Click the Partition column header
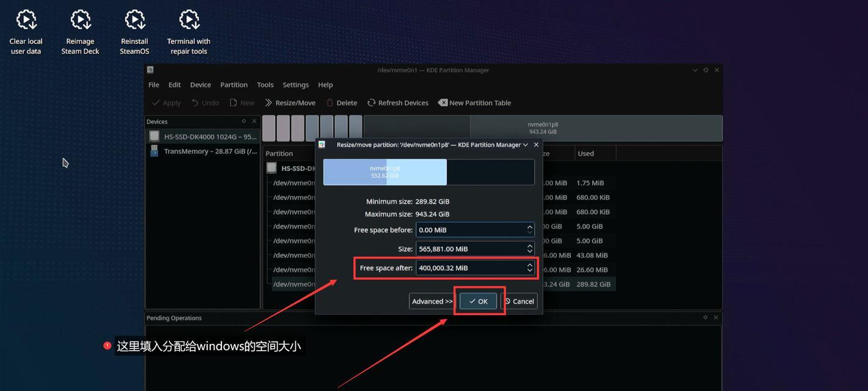The width and height of the screenshot is (868, 391). (279, 153)
